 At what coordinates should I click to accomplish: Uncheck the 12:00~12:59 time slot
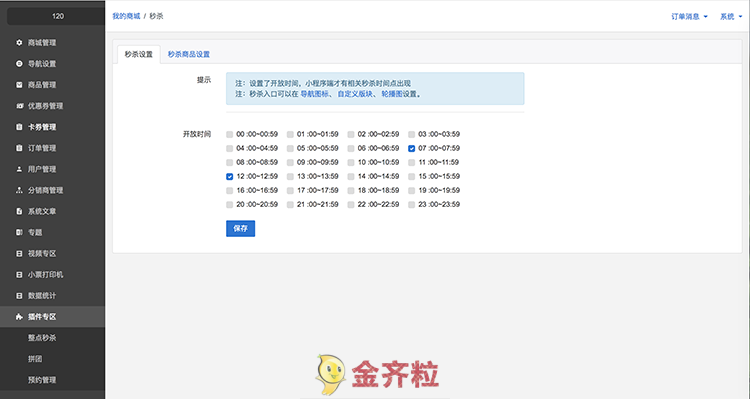(x=230, y=177)
